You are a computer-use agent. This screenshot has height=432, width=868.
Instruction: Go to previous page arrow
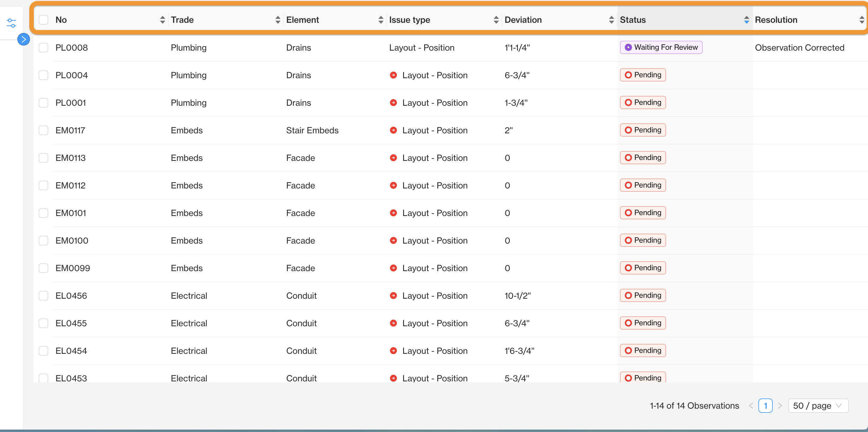751,406
